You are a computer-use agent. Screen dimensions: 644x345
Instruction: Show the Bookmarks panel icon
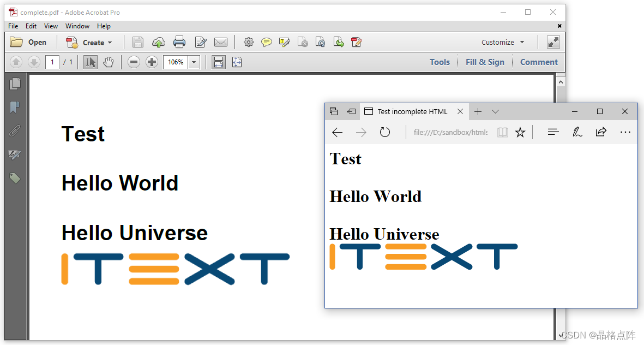pyautogui.click(x=15, y=108)
